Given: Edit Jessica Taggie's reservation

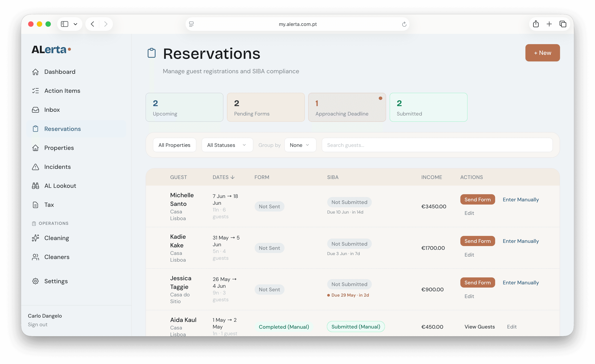Looking at the screenshot, I should [x=469, y=296].
